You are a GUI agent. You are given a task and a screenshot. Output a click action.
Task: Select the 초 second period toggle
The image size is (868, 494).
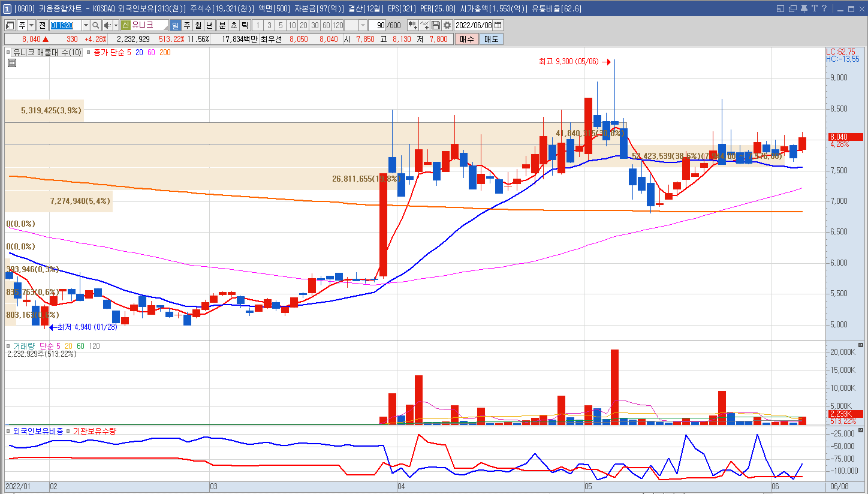233,25
